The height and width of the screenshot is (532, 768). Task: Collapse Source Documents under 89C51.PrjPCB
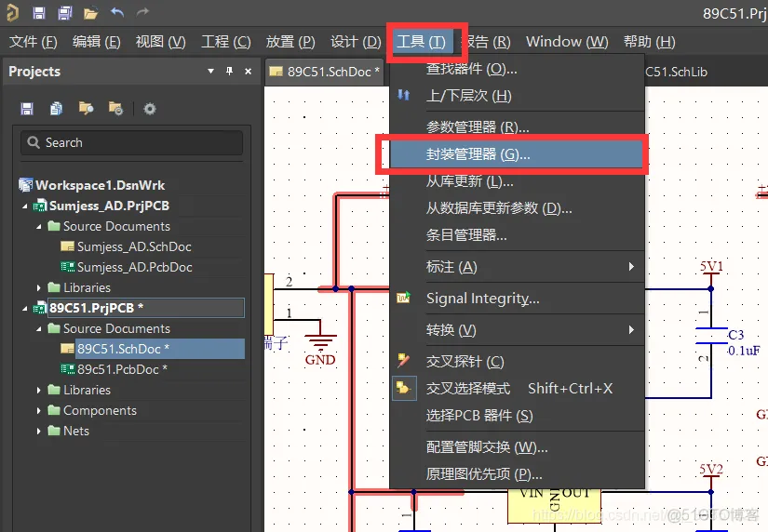click(39, 329)
